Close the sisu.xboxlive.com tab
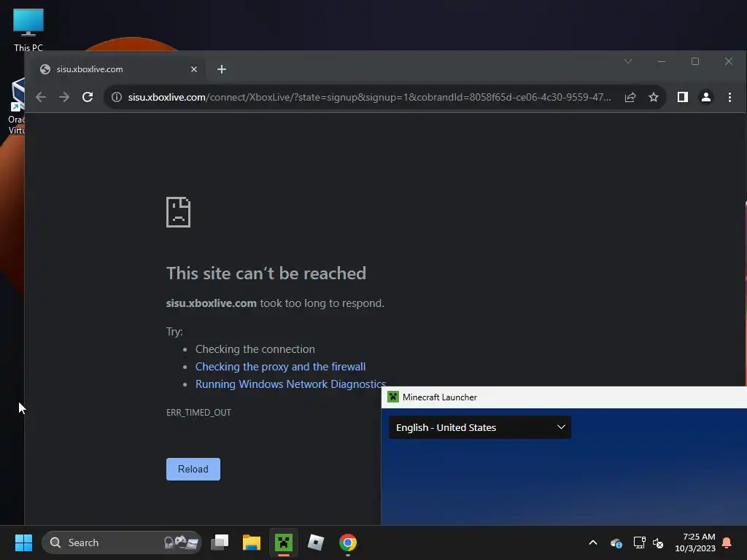The width and height of the screenshot is (747, 560). [x=194, y=69]
